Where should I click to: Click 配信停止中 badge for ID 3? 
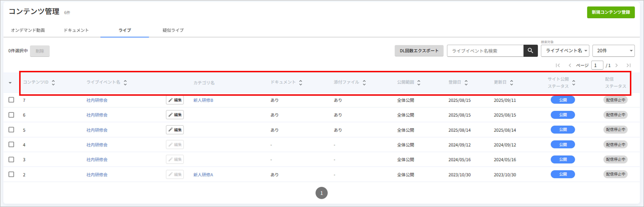click(615, 159)
